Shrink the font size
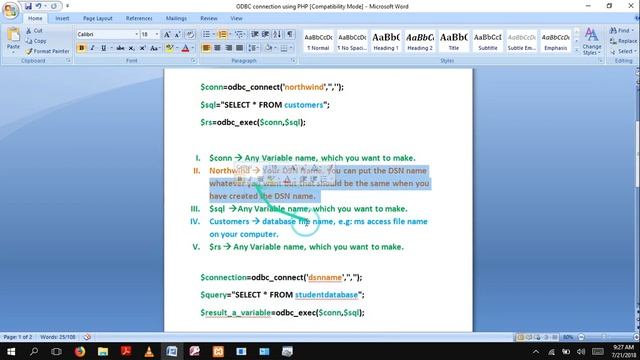The image size is (640, 360). 178,35
